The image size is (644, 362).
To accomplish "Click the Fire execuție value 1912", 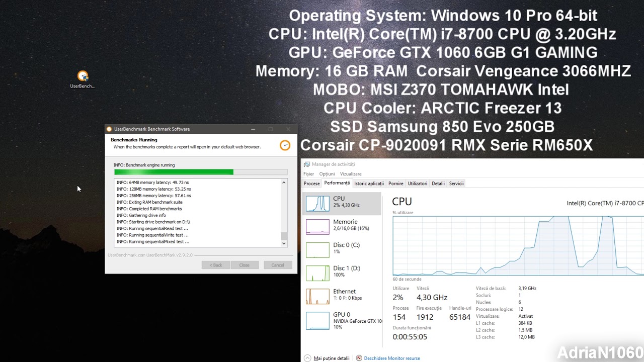I will 425,317.
